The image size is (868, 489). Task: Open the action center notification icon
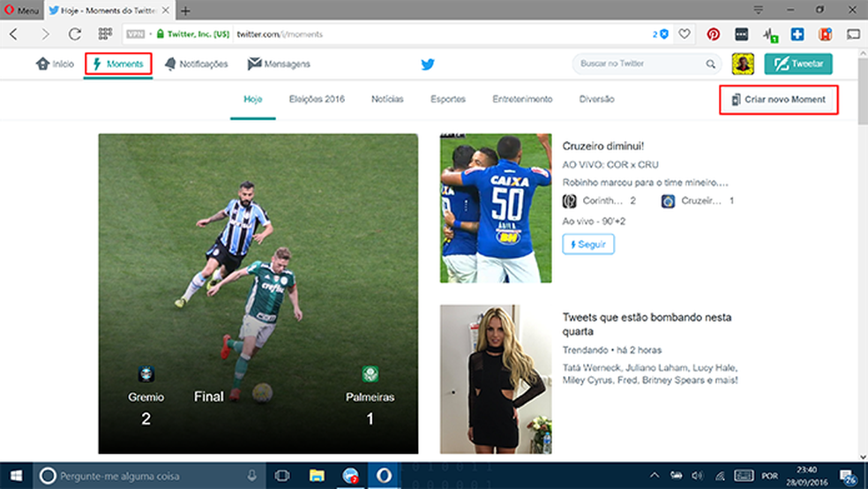pos(848,477)
